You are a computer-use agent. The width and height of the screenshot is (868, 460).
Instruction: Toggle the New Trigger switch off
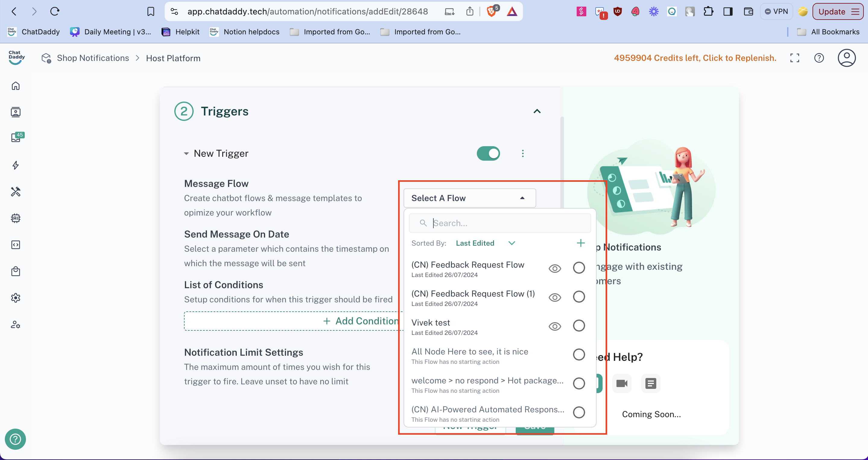point(488,153)
